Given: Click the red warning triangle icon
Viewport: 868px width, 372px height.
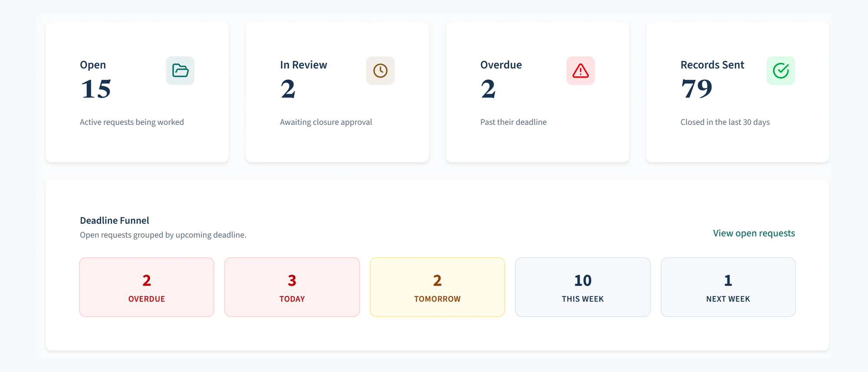Looking at the screenshot, I should click(580, 70).
